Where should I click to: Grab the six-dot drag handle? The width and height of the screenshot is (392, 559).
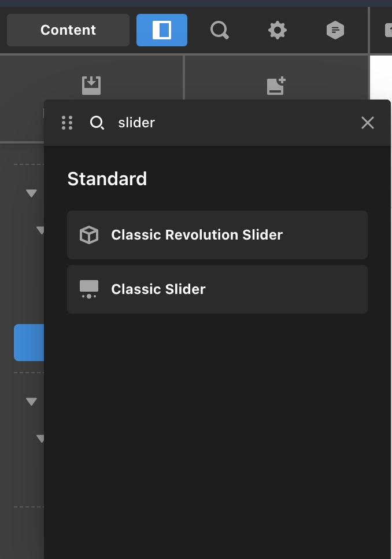coord(67,123)
